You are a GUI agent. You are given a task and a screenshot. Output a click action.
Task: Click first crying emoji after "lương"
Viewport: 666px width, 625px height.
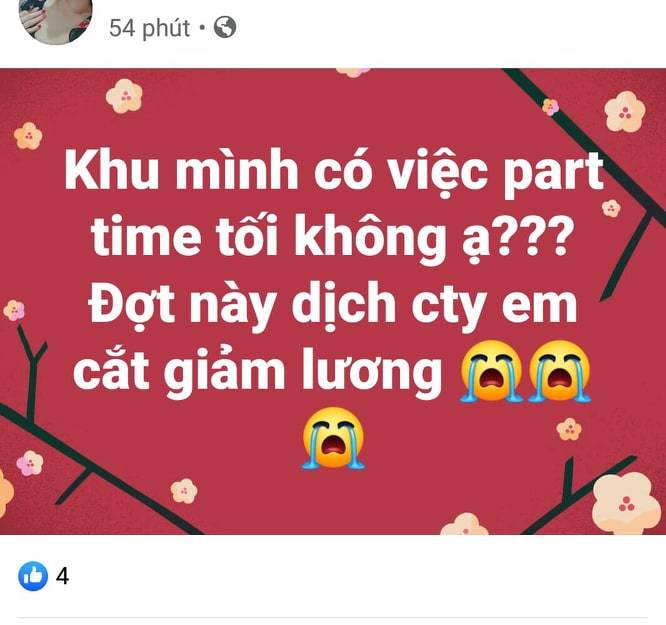click(x=491, y=371)
